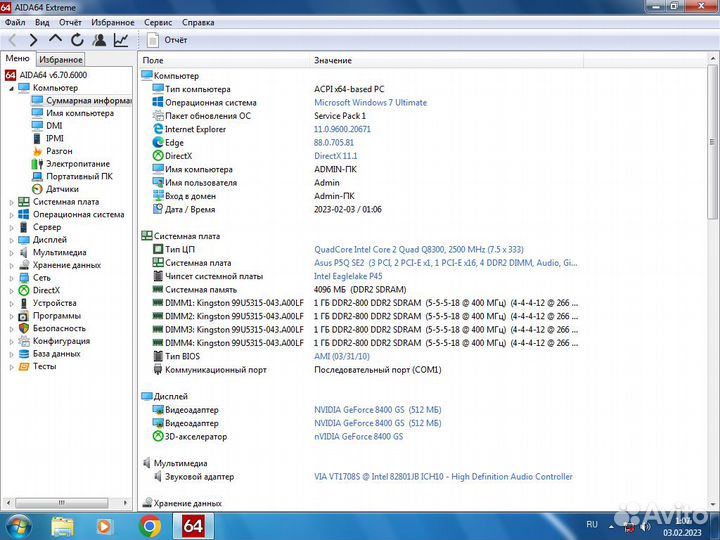Open the media player taskbar icon

pos(105,526)
